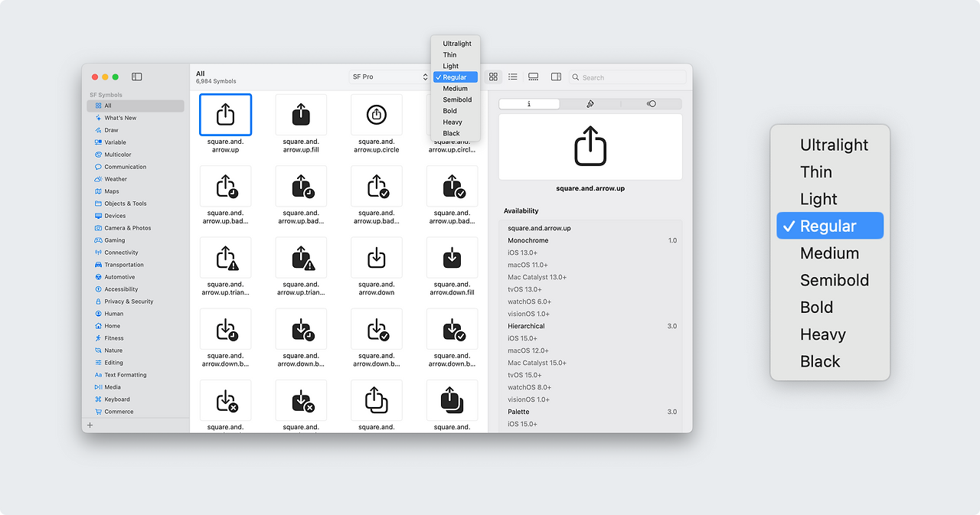The image size is (980, 515).
Task: Open the What's New category
Action: 136,118
